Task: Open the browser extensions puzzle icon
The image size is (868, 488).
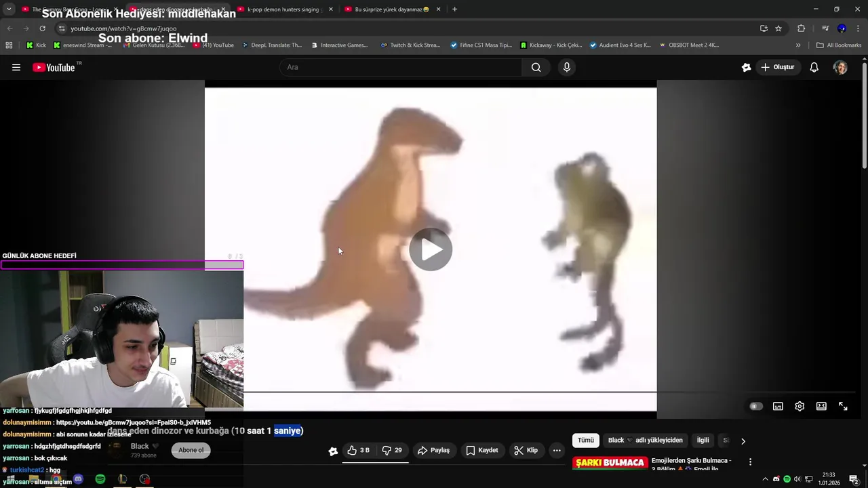Action: [x=801, y=28]
